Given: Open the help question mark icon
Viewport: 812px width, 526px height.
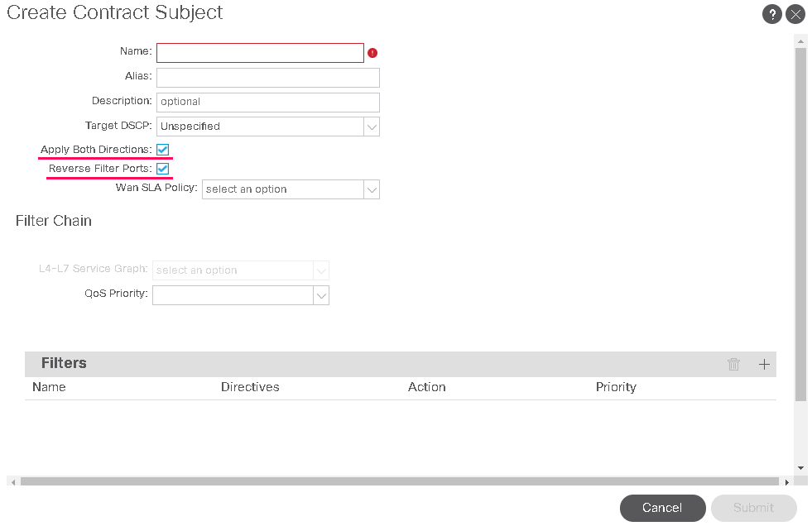Looking at the screenshot, I should click(x=771, y=14).
